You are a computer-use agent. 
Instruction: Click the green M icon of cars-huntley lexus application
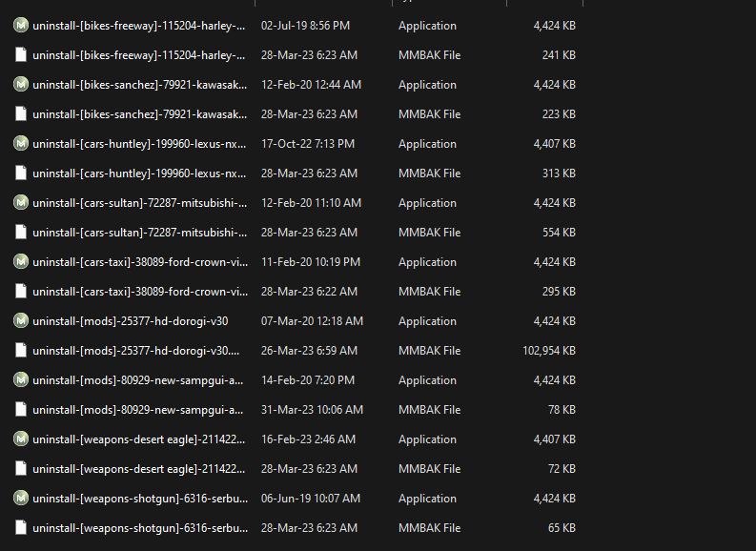(21, 143)
